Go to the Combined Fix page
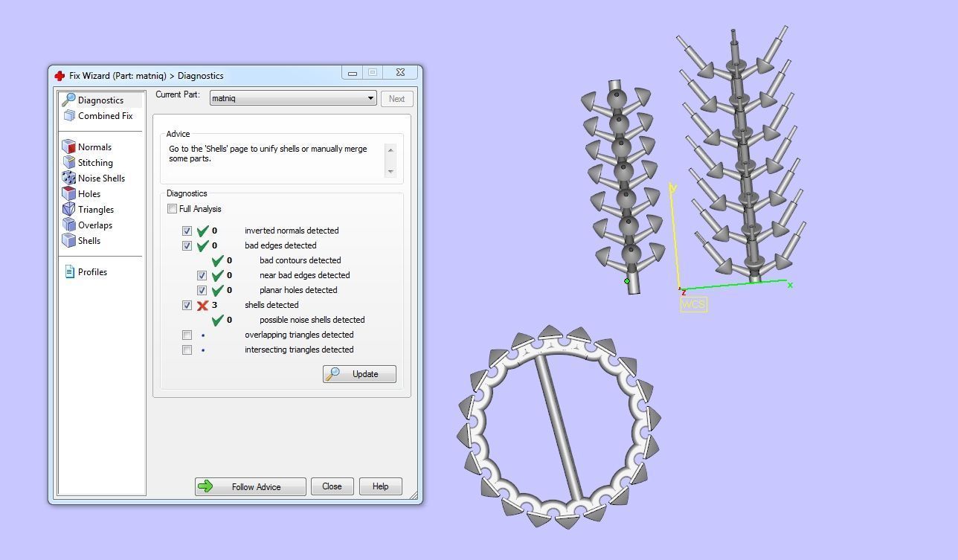This screenshot has height=560, width=958. 105,115
